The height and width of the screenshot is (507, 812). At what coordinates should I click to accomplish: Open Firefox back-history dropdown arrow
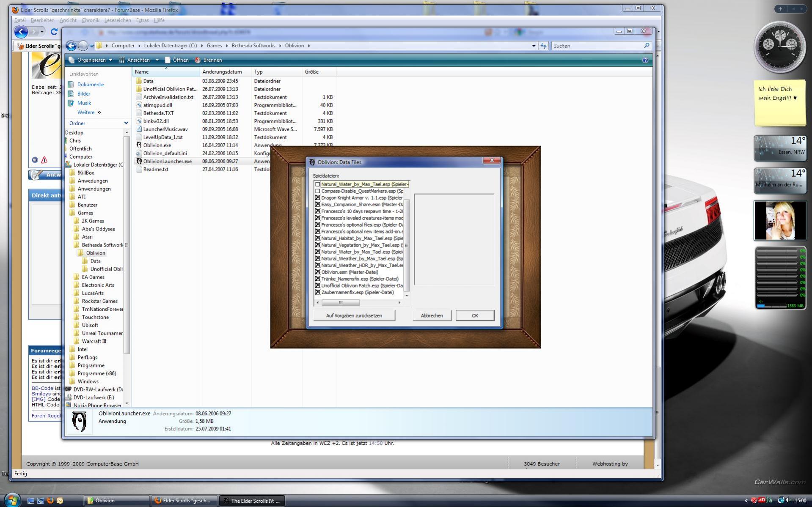pos(42,32)
